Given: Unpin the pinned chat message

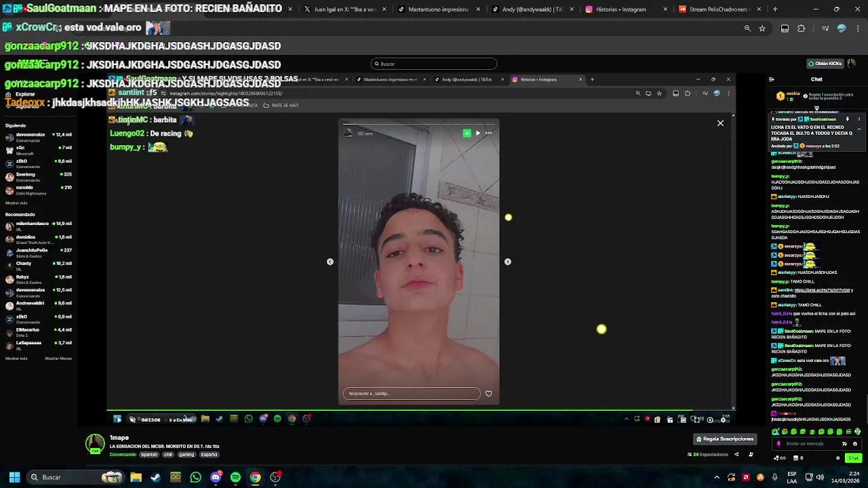Looking at the screenshot, I should (847, 119).
